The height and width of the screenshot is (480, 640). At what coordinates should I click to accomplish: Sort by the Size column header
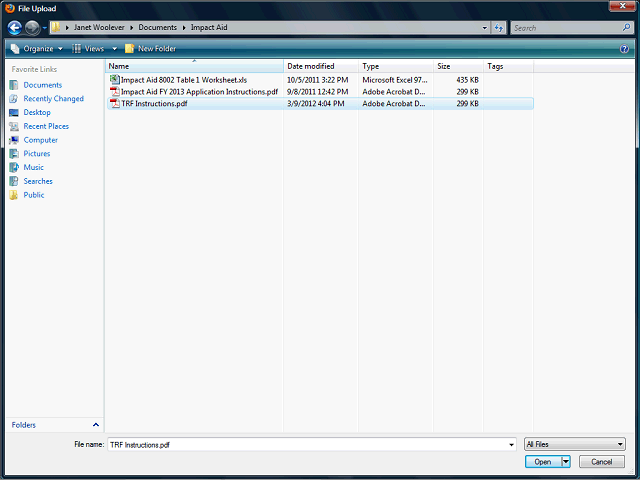tap(458, 66)
